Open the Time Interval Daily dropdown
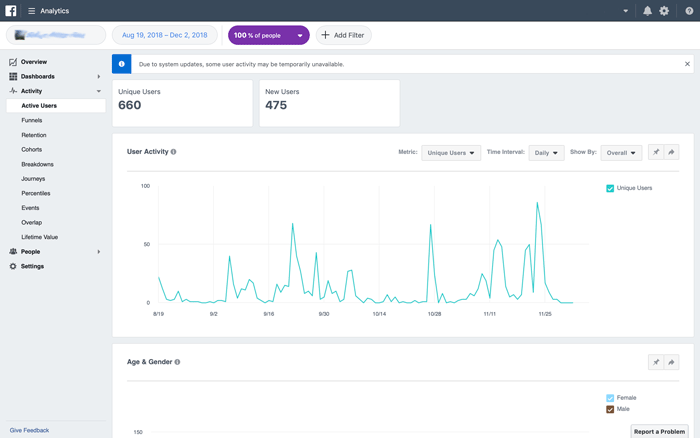 point(546,153)
